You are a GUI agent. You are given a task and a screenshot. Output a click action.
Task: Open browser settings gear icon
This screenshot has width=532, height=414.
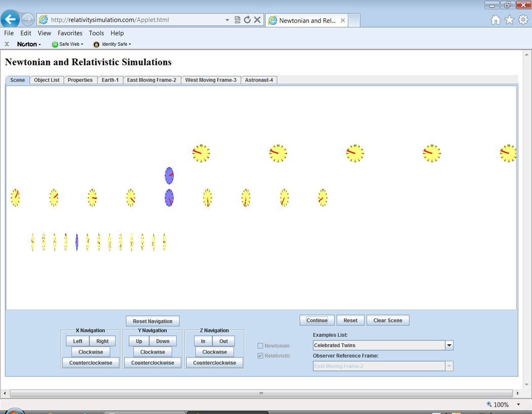click(523, 20)
